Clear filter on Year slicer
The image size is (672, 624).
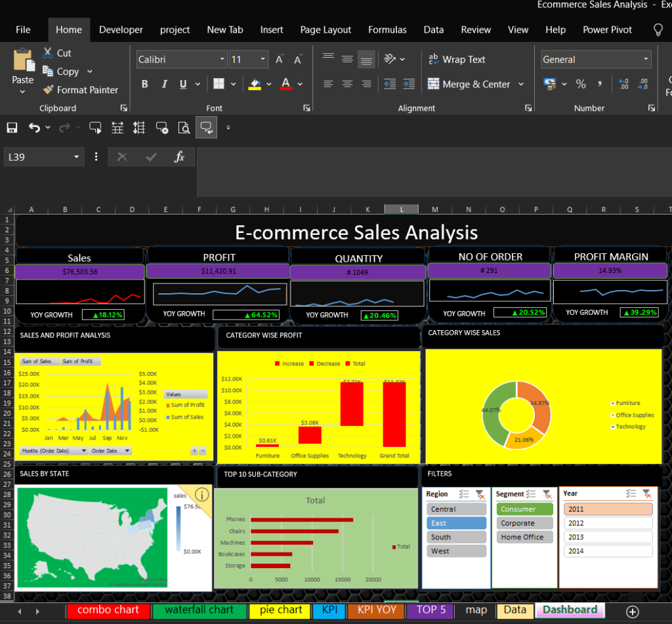click(x=647, y=493)
